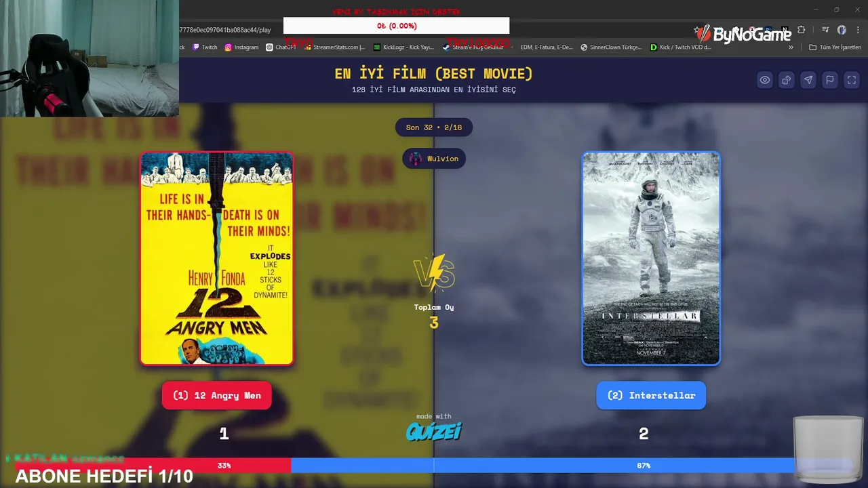
Task: Click the lightning VS icon
Action: (x=434, y=273)
